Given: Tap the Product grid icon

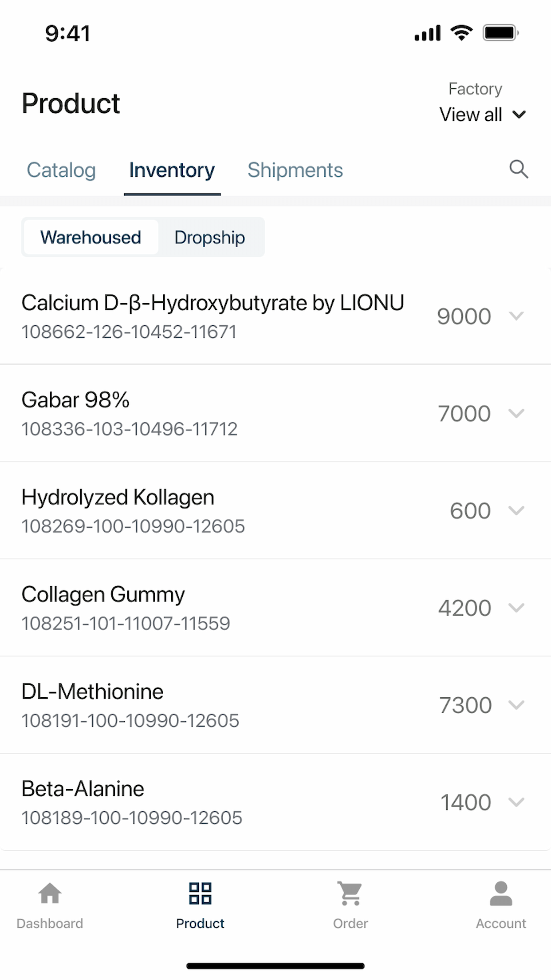Looking at the screenshot, I should (200, 893).
